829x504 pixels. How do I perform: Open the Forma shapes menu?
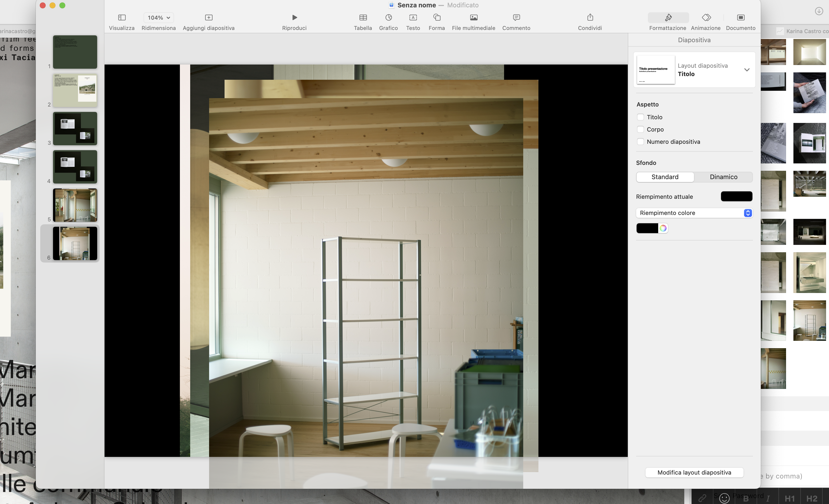click(436, 17)
